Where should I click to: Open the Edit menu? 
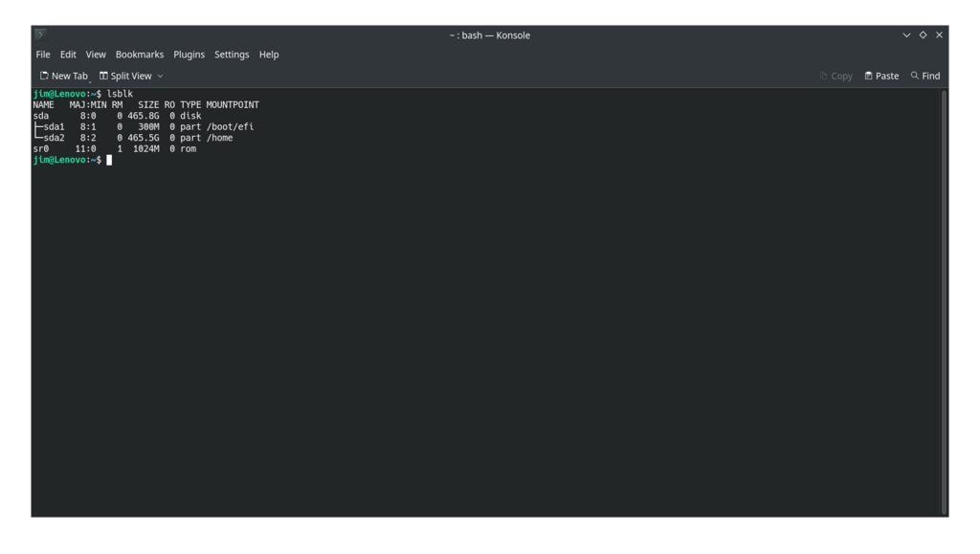pyautogui.click(x=68, y=55)
